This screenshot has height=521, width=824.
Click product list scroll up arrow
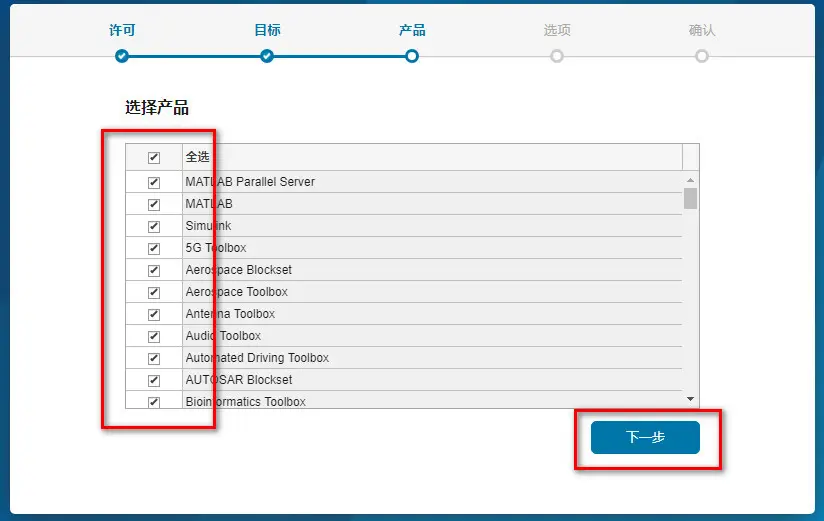pyautogui.click(x=691, y=180)
